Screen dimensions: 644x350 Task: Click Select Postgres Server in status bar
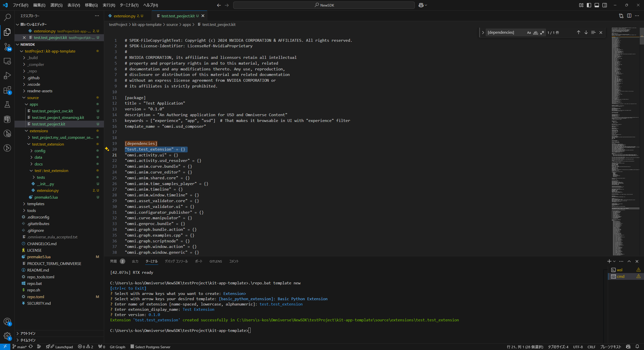tap(150, 347)
